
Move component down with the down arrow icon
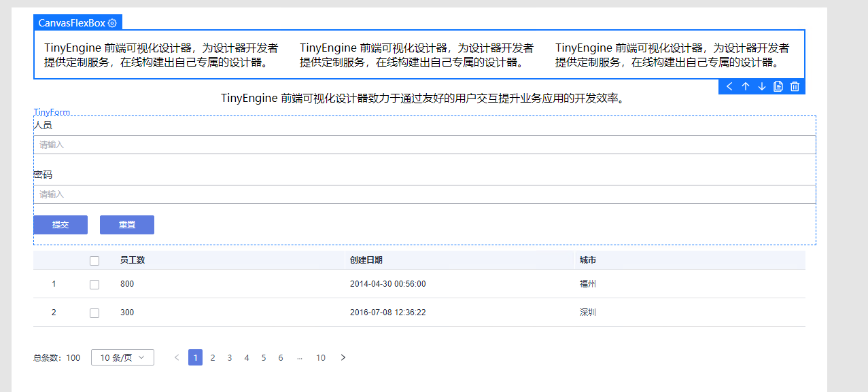coord(762,86)
